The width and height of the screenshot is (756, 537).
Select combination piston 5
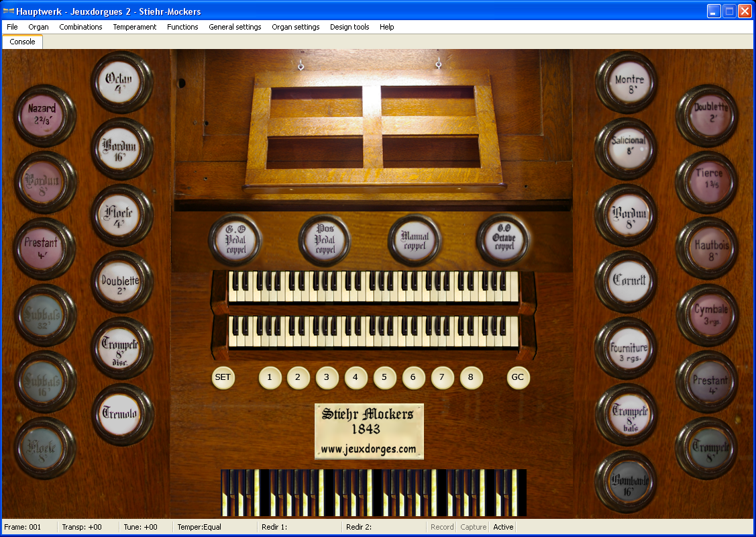click(384, 377)
